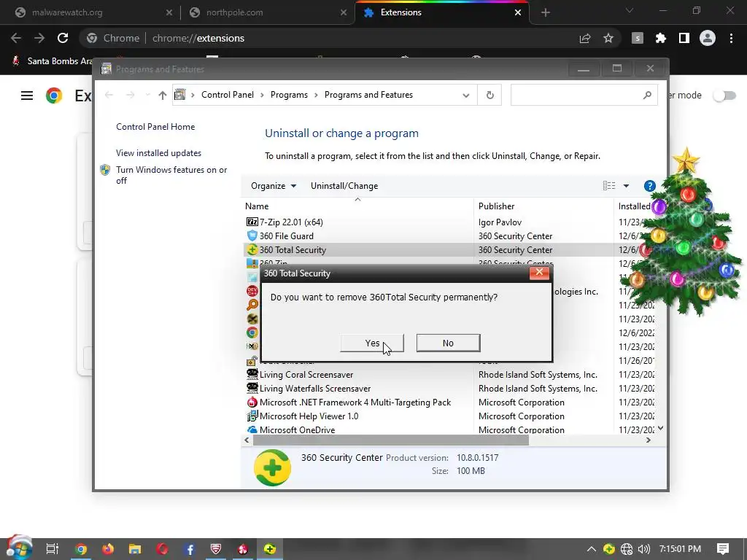Switch to the malwarewatch.org Chrome tab
Viewport: 747px width, 560px height.
(90, 12)
